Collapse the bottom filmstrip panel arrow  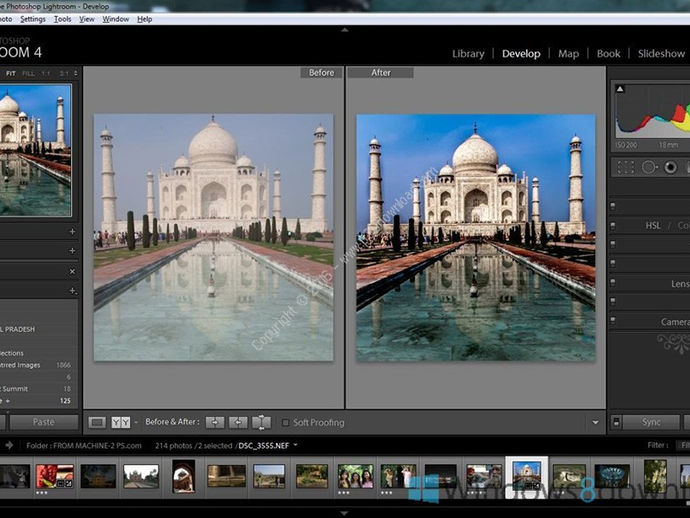point(345,513)
